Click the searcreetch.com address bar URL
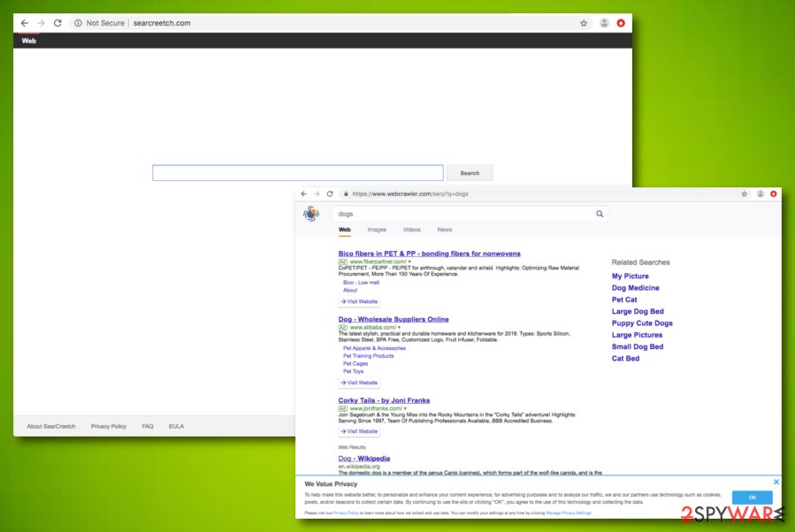This screenshot has width=795, height=532. (162, 23)
